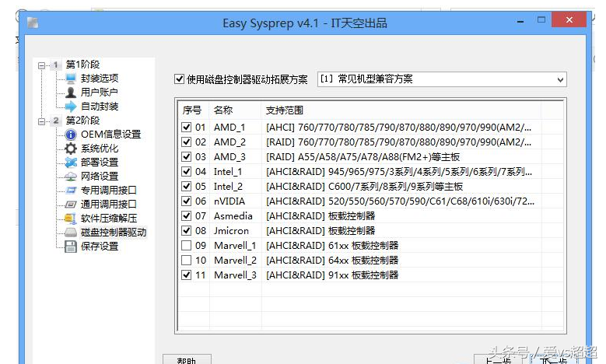Screen dimensions: 606x364
Task: Open 系统优化 page
Action: pos(100,149)
